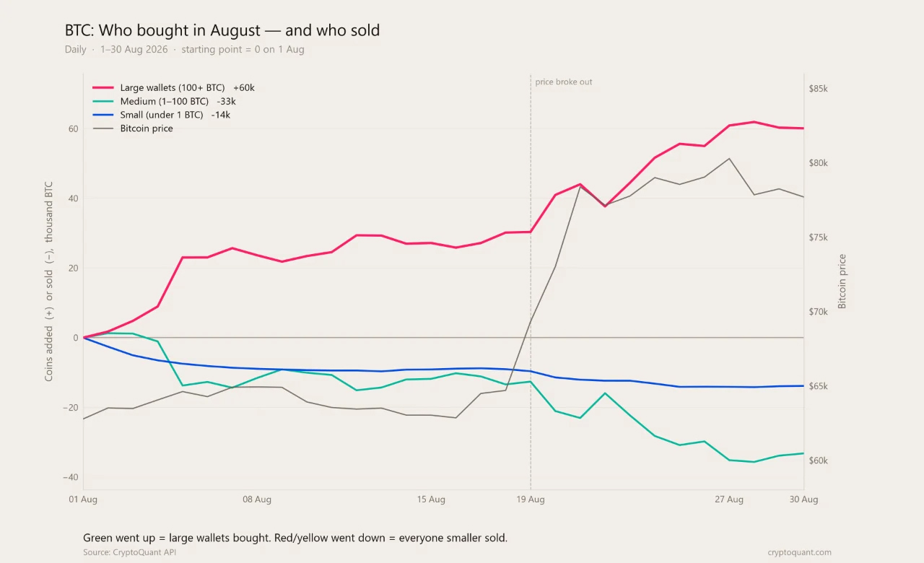Image resolution: width=924 pixels, height=563 pixels.
Task: Click the gray Bitcoin price legend line
Action: 103,128
